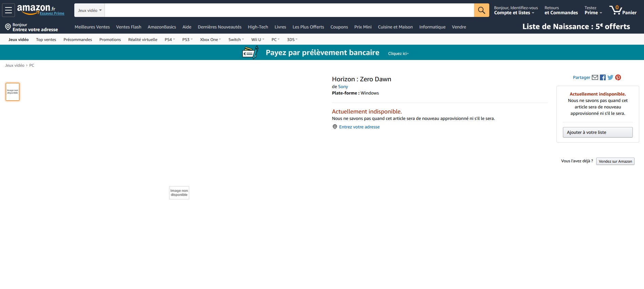Image resolution: width=644 pixels, height=289 pixels.
Task: Expand the Xbox One submenu
Action: [x=210, y=40]
